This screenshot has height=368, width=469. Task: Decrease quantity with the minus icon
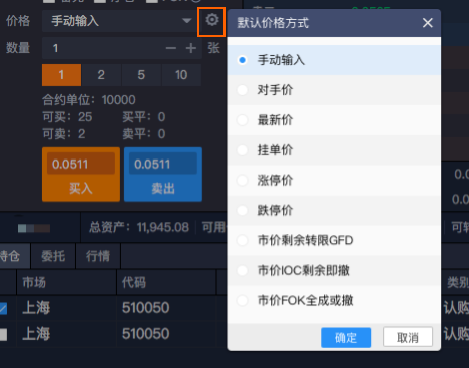(x=171, y=48)
